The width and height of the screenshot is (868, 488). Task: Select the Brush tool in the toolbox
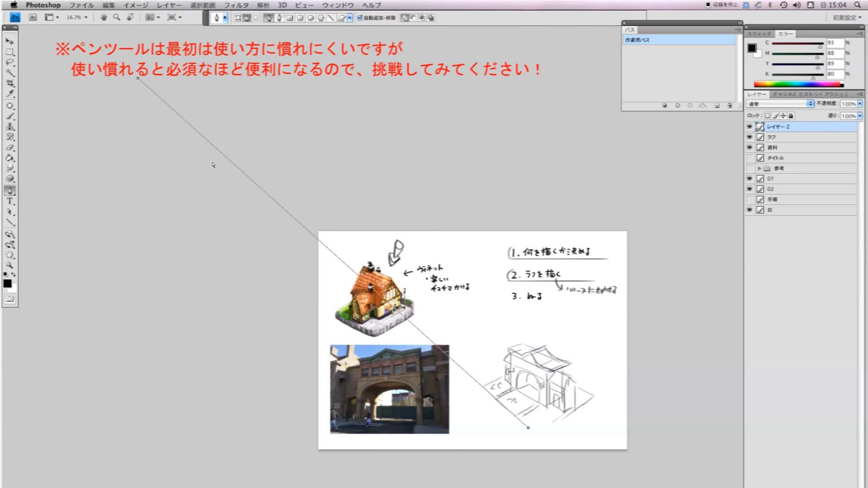(9, 116)
